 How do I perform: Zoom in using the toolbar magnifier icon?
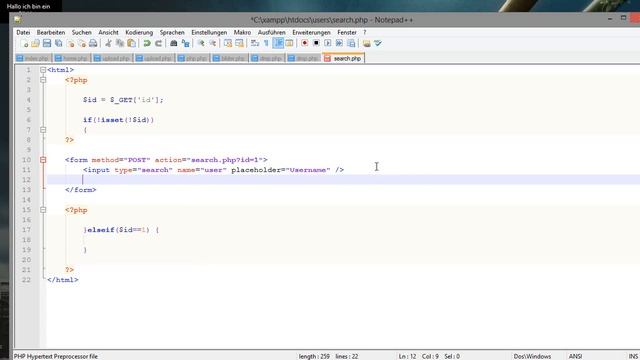[201, 43]
